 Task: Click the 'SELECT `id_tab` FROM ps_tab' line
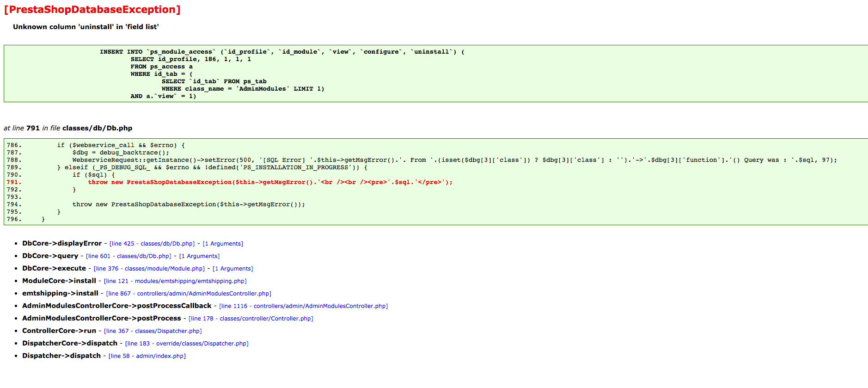point(214,81)
